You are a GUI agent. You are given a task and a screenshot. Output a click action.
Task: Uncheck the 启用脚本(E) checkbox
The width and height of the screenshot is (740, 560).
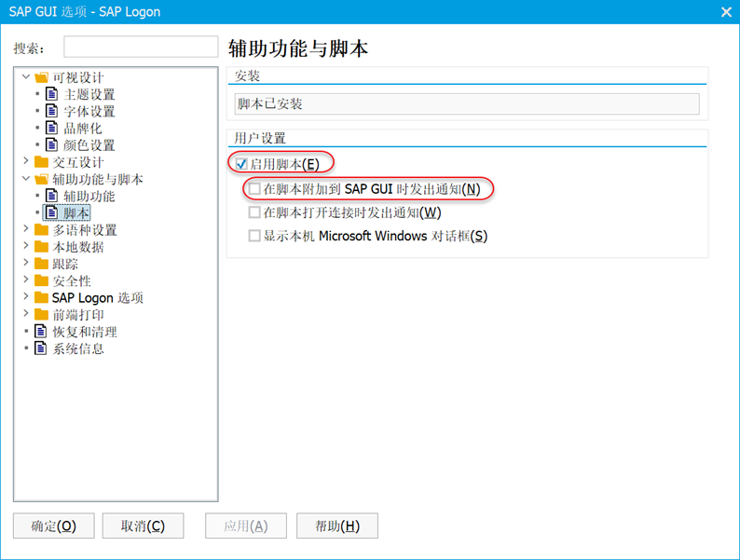click(x=241, y=164)
